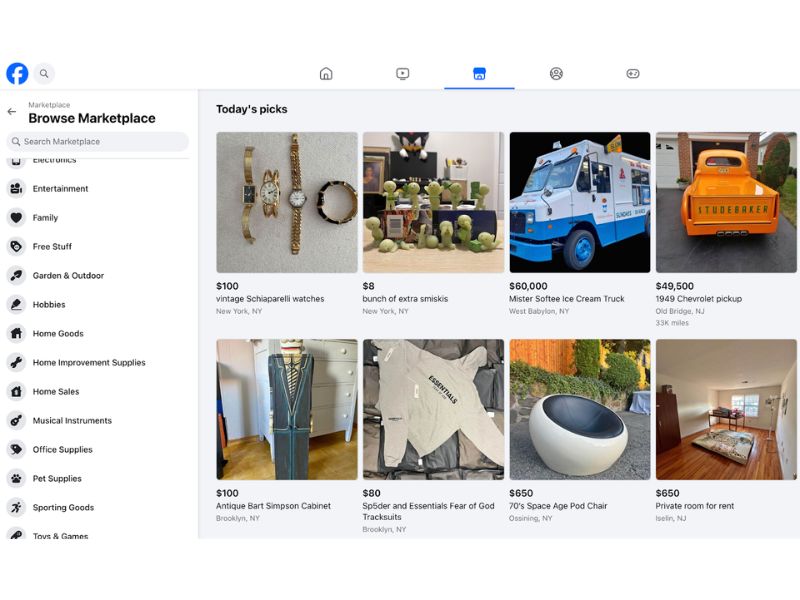Open Pet Supplies category label

[x=57, y=479]
